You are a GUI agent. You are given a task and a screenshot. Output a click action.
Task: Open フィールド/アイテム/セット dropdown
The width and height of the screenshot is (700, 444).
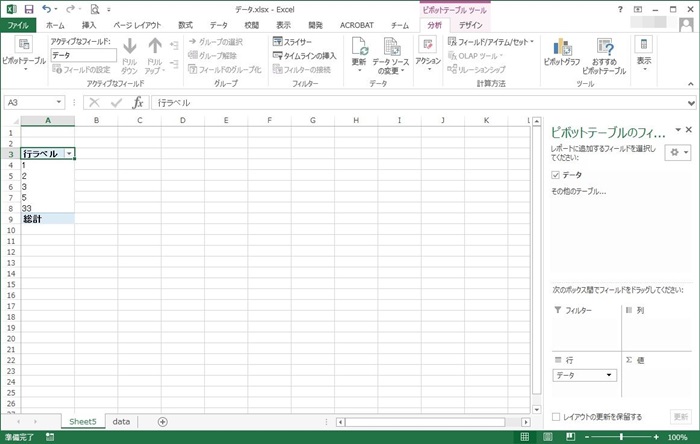coord(491,42)
